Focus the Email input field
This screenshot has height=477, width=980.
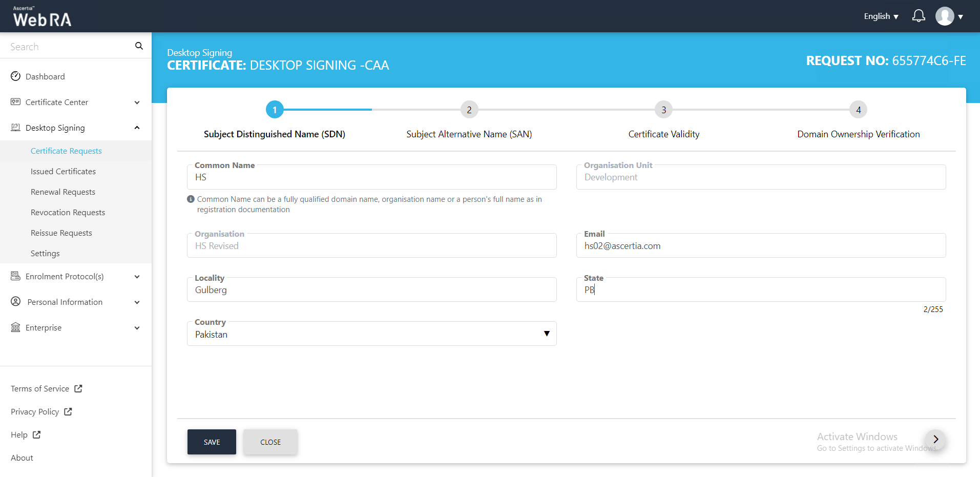tap(761, 246)
